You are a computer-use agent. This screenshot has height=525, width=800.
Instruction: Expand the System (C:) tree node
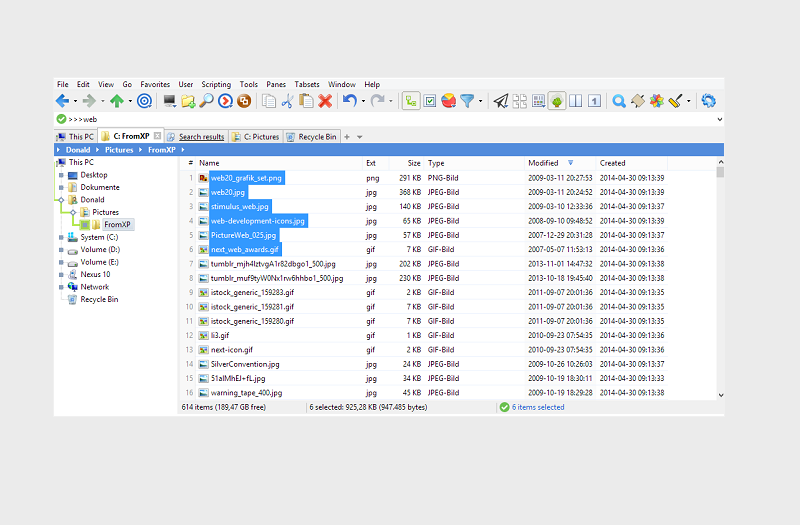[x=62, y=237]
